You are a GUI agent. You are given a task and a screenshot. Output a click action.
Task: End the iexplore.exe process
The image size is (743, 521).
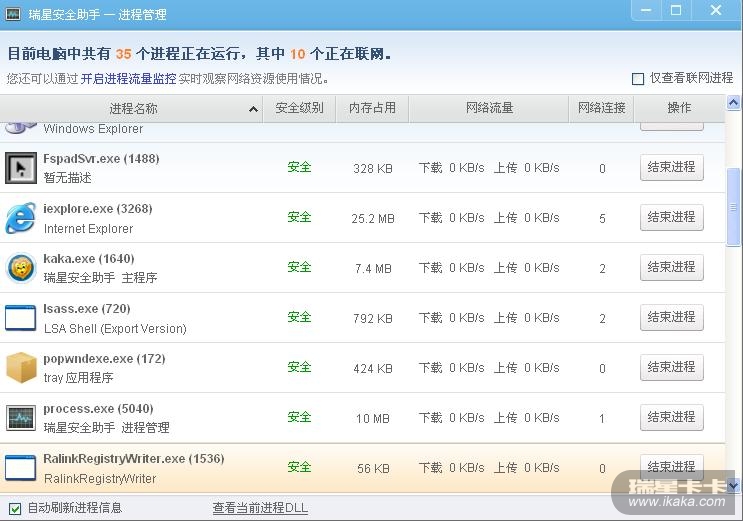tap(671, 217)
